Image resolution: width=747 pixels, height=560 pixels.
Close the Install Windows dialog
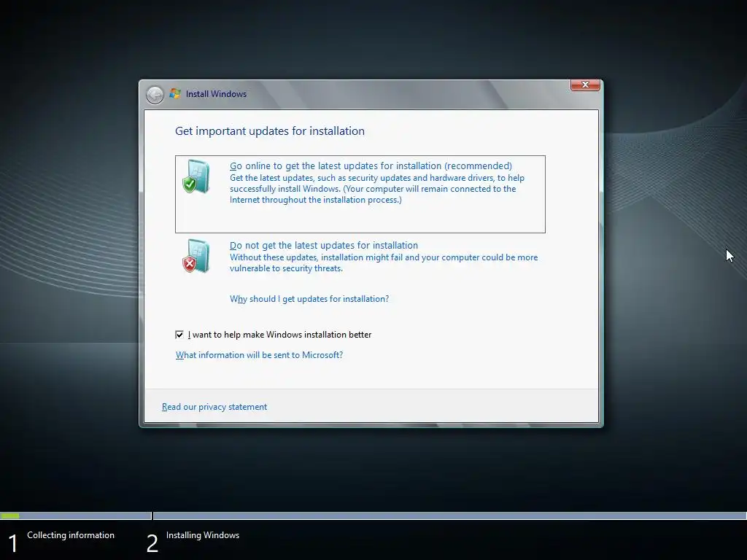[x=585, y=85]
